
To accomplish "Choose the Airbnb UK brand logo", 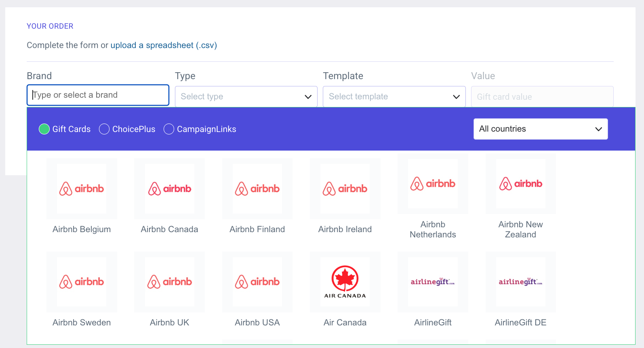I will click(x=169, y=282).
